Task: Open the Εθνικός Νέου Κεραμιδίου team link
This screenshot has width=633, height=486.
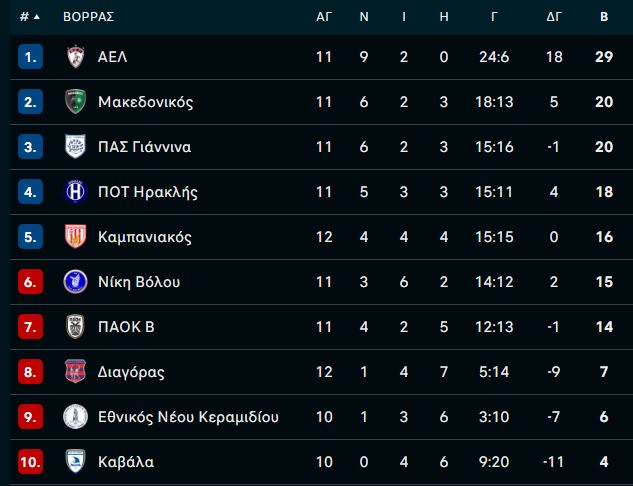Action: [x=188, y=417]
